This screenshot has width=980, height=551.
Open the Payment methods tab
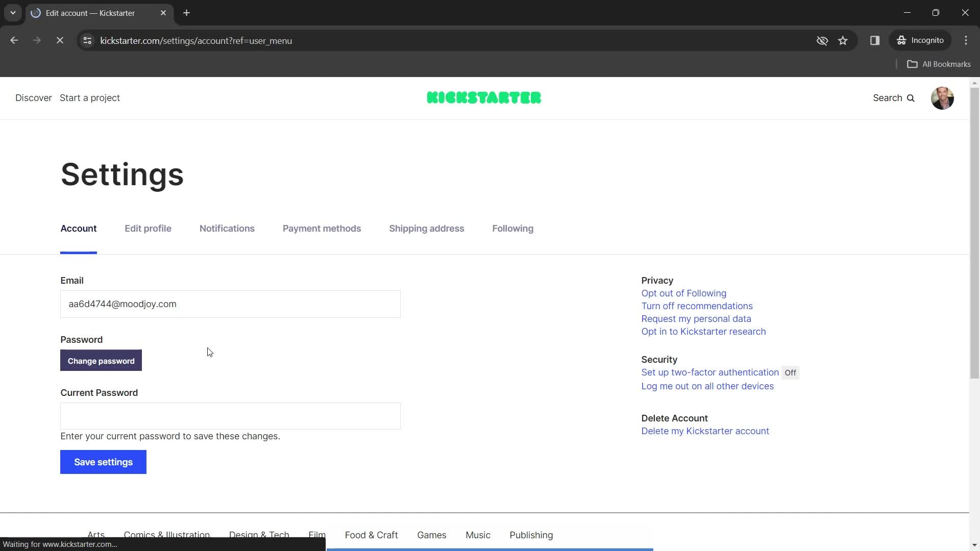pyautogui.click(x=322, y=229)
